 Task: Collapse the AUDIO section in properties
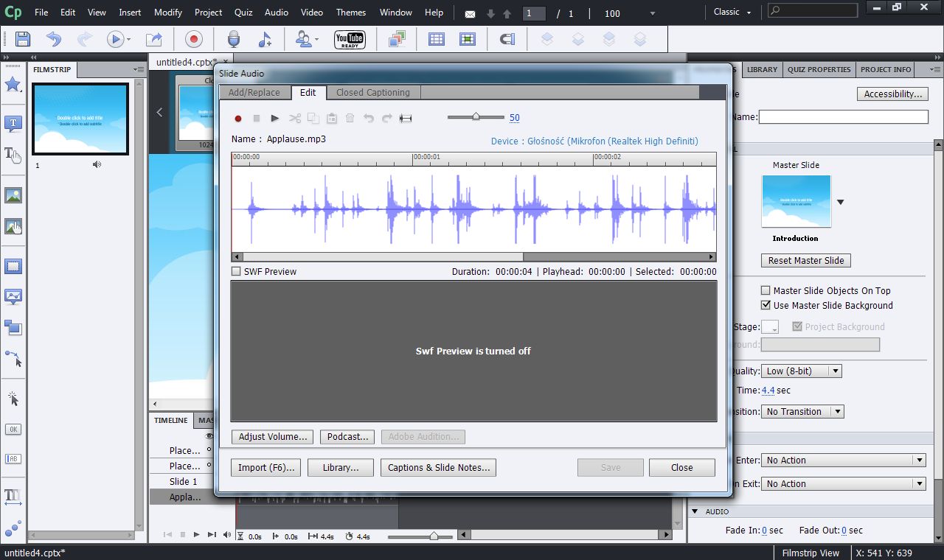pyautogui.click(x=695, y=511)
